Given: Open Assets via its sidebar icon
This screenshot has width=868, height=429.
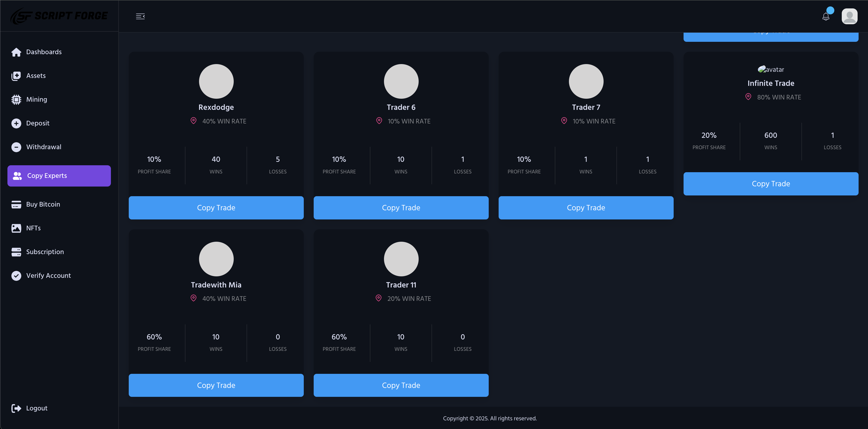Looking at the screenshot, I should 16,76.
